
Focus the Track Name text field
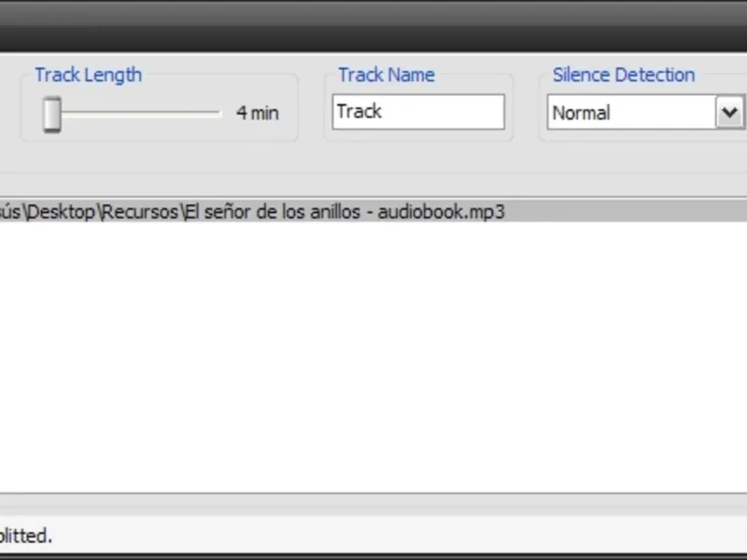pos(418,112)
